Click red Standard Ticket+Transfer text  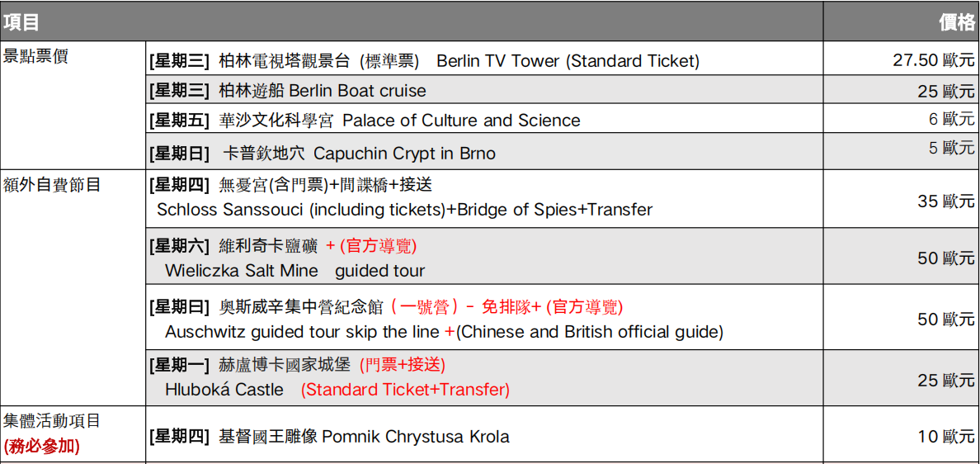click(405, 390)
